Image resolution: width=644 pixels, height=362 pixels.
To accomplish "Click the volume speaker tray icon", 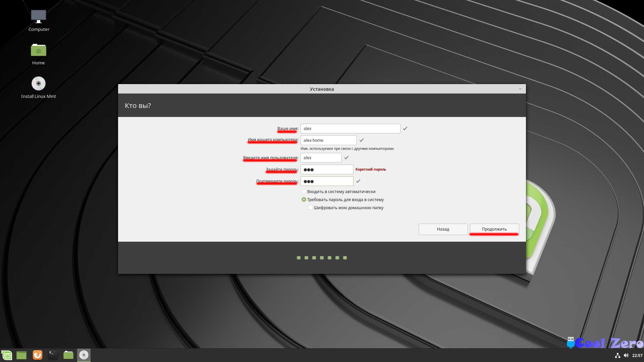I will pyautogui.click(x=626, y=355).
